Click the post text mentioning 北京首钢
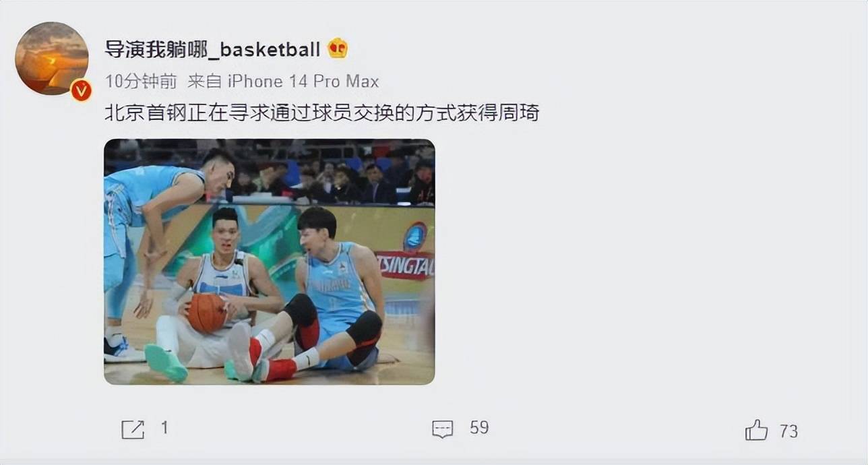The width and height of the screenshot is (868, 465). point(321,113)
